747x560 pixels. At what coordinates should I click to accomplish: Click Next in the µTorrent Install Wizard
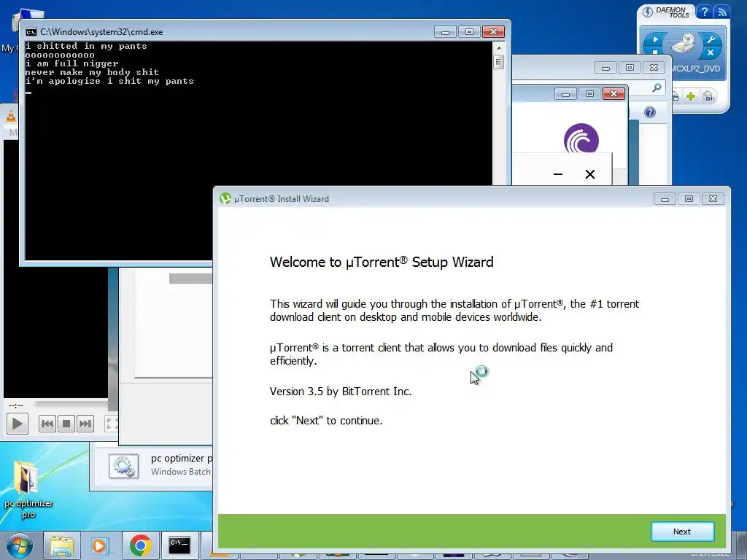[x=682, y=532]
